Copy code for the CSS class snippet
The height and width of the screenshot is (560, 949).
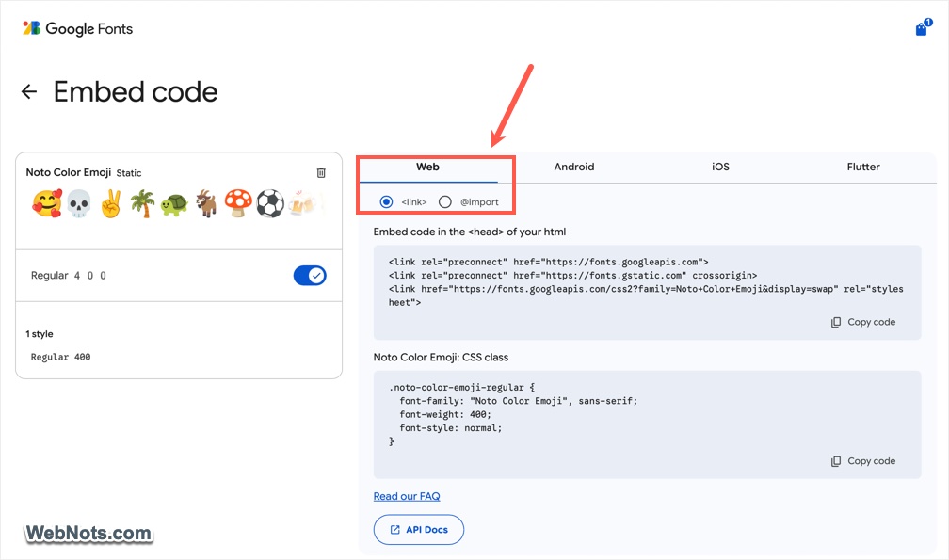tap(863, 461)
